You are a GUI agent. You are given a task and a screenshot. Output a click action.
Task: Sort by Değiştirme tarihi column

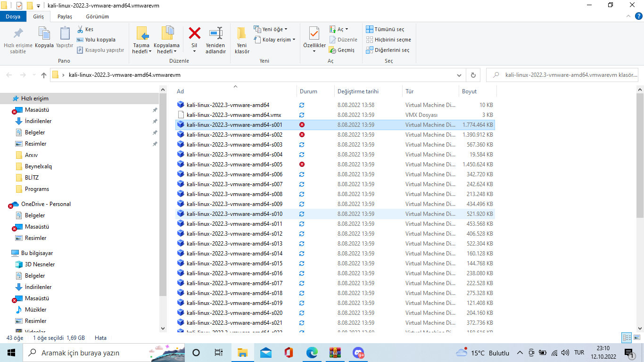coord(368,91)
